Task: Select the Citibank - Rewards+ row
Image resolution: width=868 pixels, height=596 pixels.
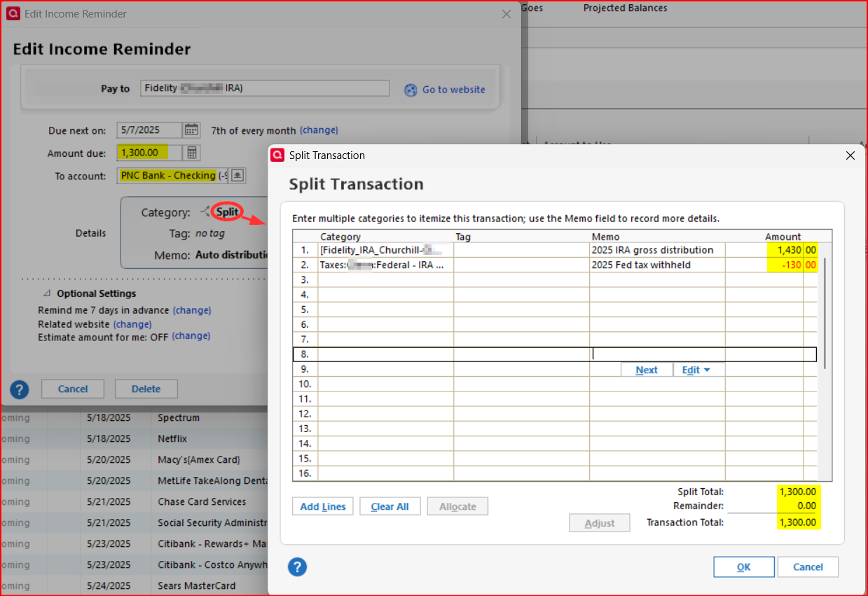Action: tap(134, 544)
